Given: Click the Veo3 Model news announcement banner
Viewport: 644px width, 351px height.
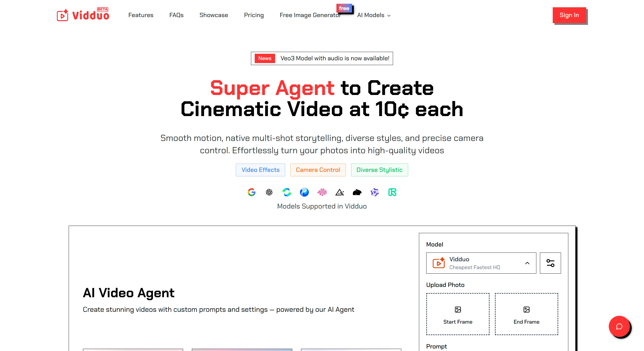Looking at the screenshot, I should click(x=322, y=58).
